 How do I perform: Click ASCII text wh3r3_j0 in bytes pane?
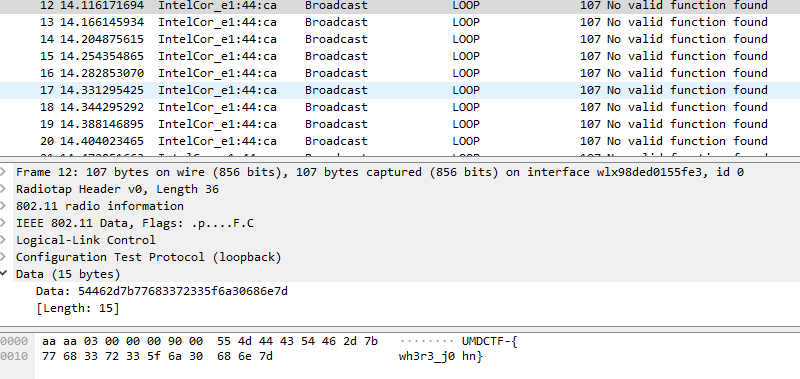click(x=427, y=356)
